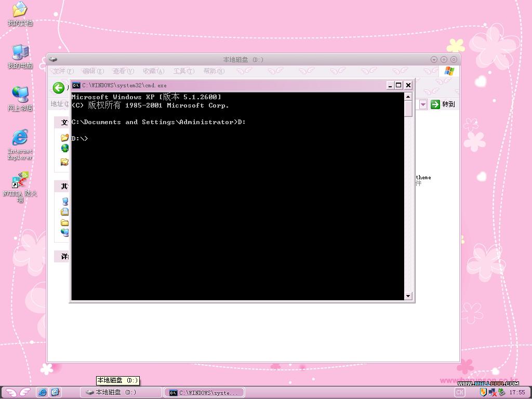Open the 查看(V) menu in Explorer
This screenshot has width=532, height=399.
(123, 71)
